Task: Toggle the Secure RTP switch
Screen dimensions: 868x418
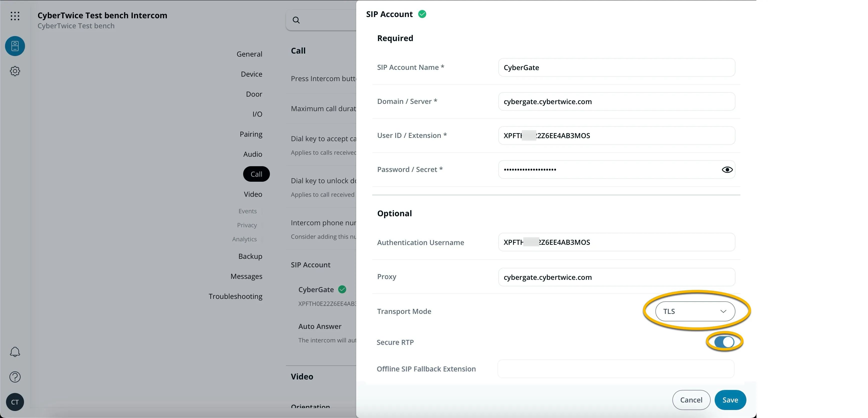Action: [724, 342]
